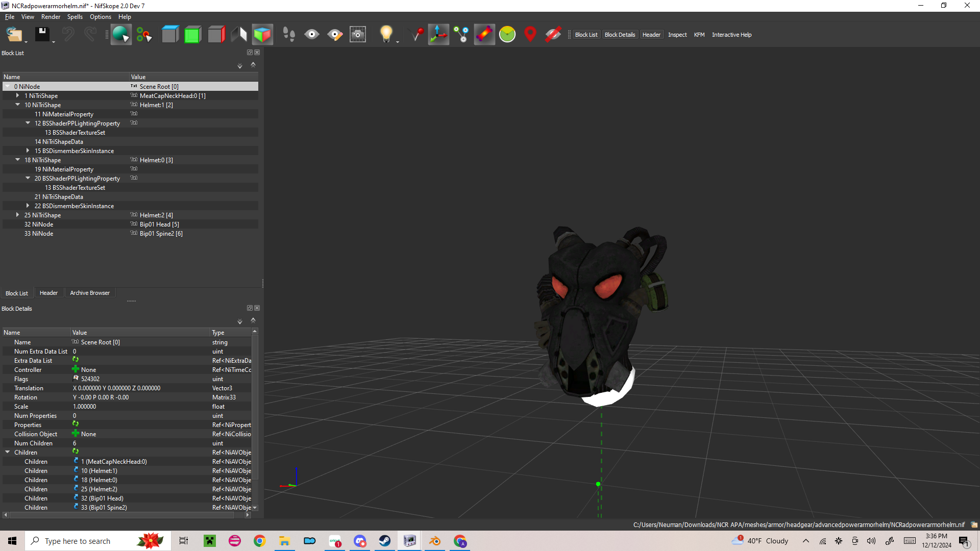980x551 pixels.
Task: Switch to top view blue cube
Action: [170, 35]
